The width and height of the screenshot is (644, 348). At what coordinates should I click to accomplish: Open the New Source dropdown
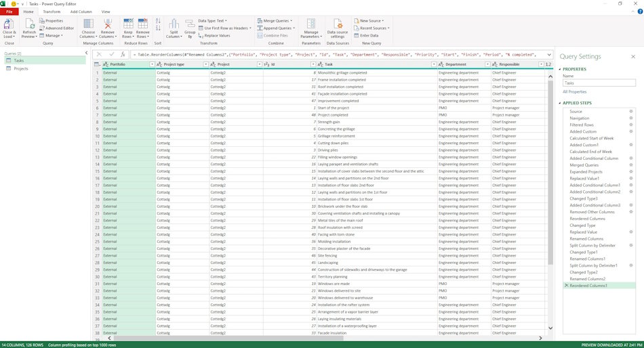369,20
